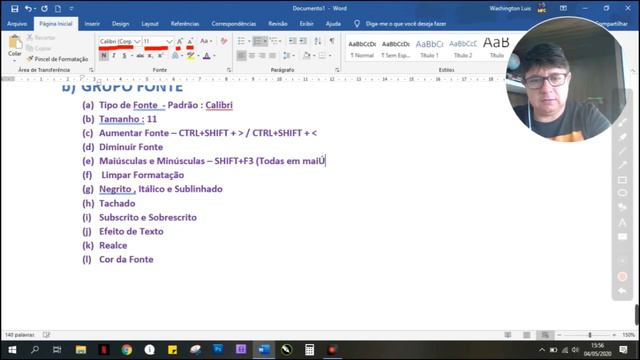Select rectangle tool in annotation bar
Screen dimensions: 640x360
click(622, 180)
